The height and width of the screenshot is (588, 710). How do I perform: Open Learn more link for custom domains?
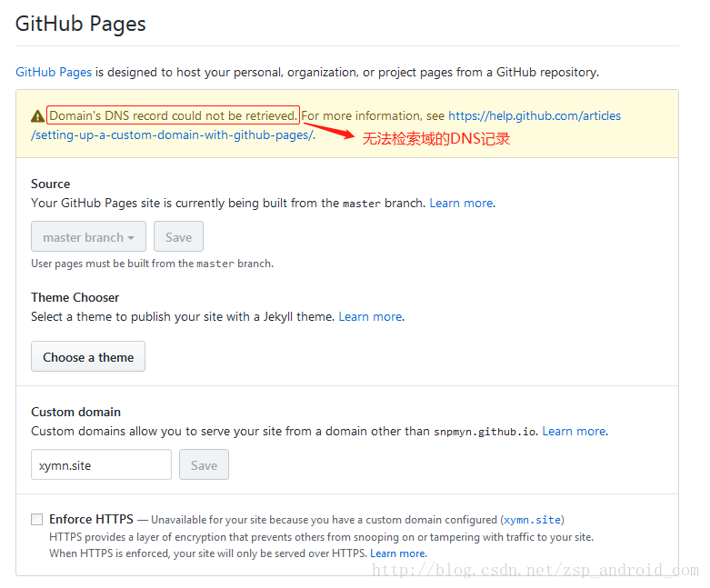click(x=574, y=431)
